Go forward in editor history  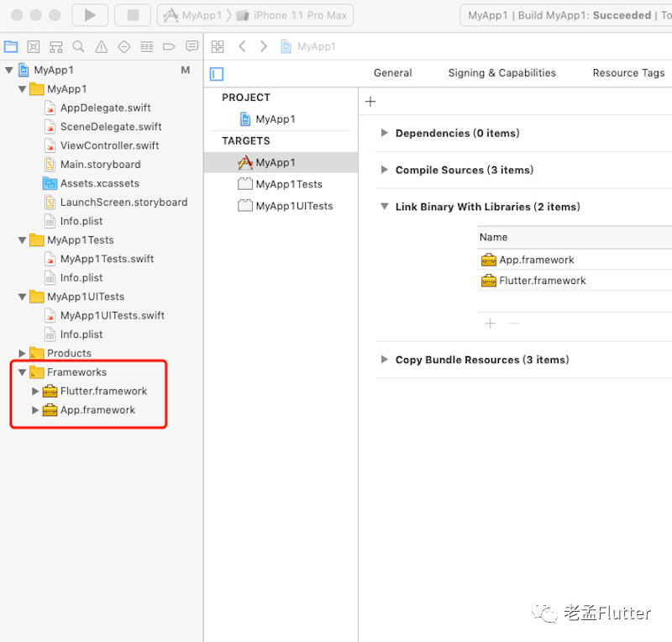pyautogui.click(x=264, y=46)
